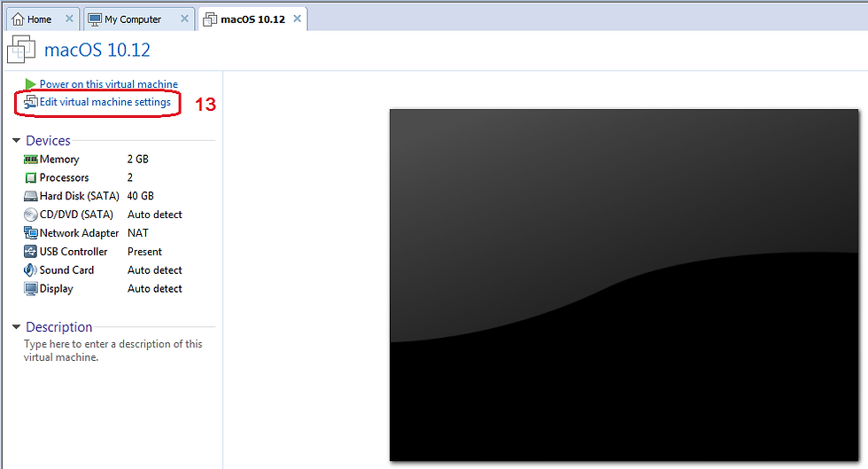Screen dimensions: 868x469
Task: Click the VM icon on macOS 10.12 tab
Action: tap(210, 20)
